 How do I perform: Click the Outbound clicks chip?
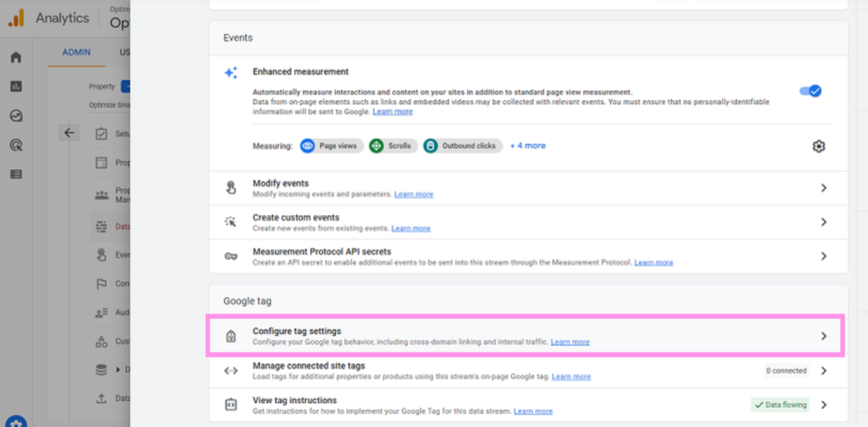pos(463,146)
